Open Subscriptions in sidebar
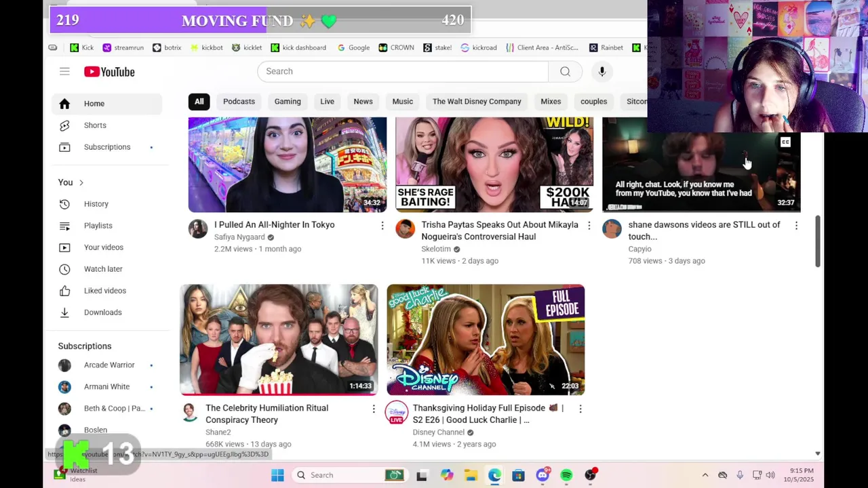This screenshot has height=488, width=868. pyautogui.click(x=106, y=147)
